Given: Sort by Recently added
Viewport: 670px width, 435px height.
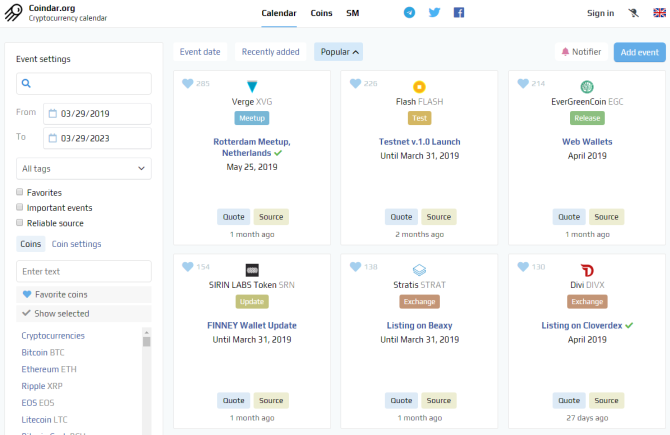Looking at the screenshot, I should click(x=270, y=52).
